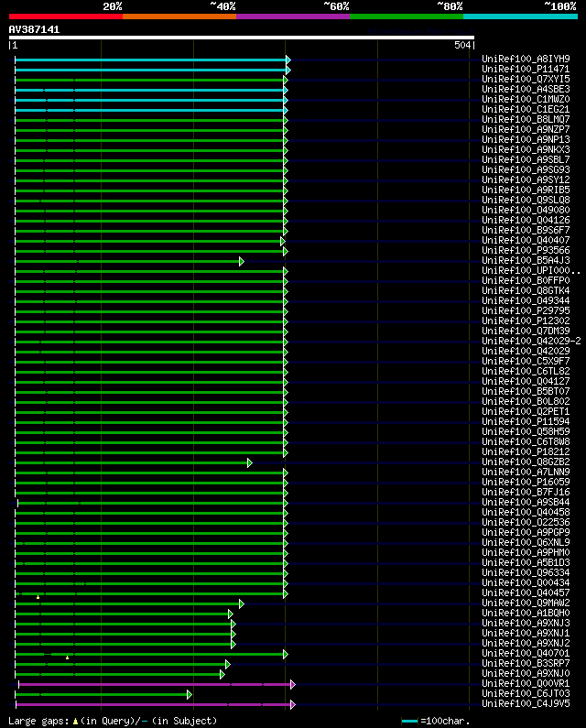Open hit UniRef100_Q6XNL9
The width and height of the screenshot is (586, 728).
coord(526,542)
